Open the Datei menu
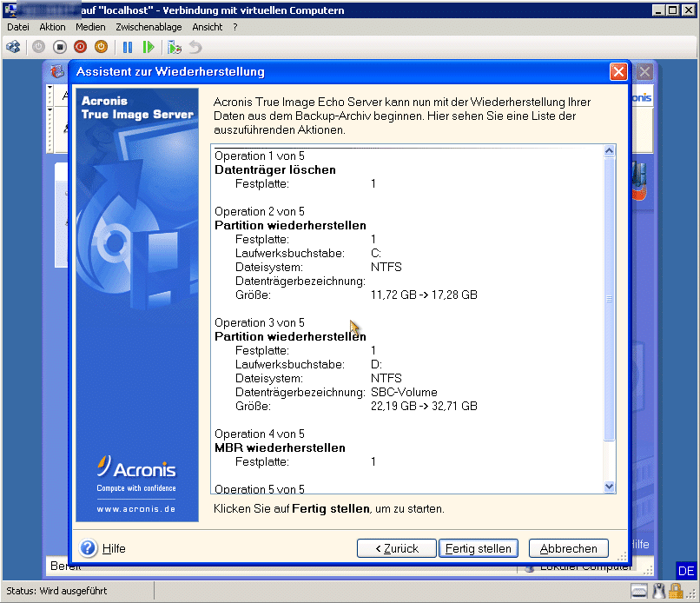 [x=18, y=27]
